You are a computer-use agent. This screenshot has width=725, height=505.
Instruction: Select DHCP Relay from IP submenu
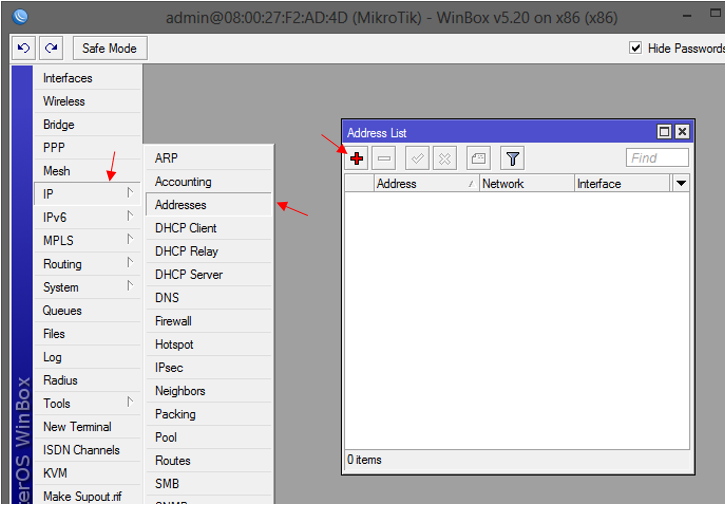[209, 251]
